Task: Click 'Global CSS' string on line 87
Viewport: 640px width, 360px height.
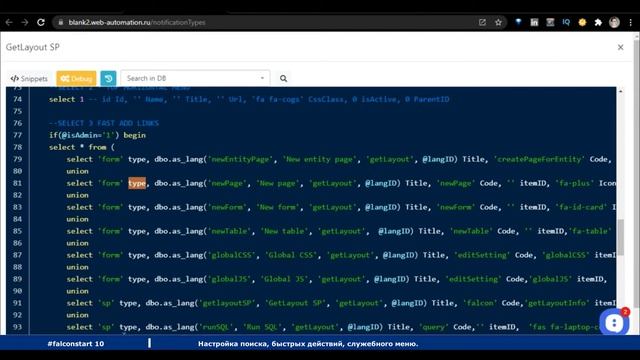Action: pos(291,255)
